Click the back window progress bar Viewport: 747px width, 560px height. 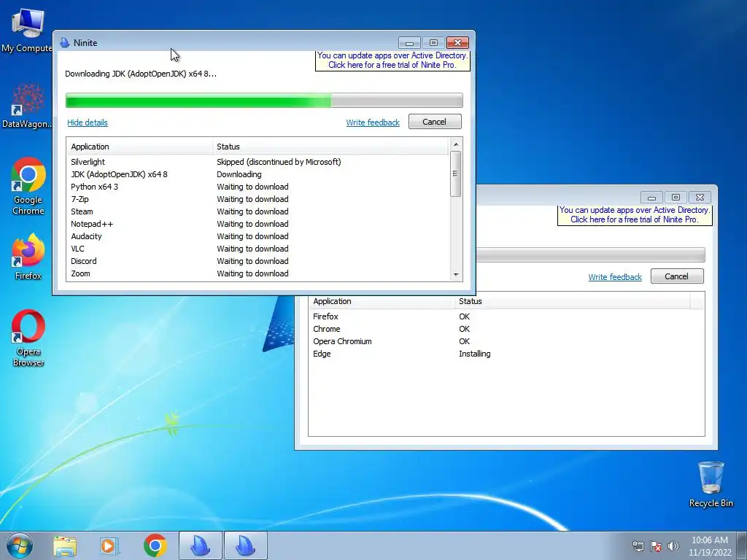click(x=591, y=254)
